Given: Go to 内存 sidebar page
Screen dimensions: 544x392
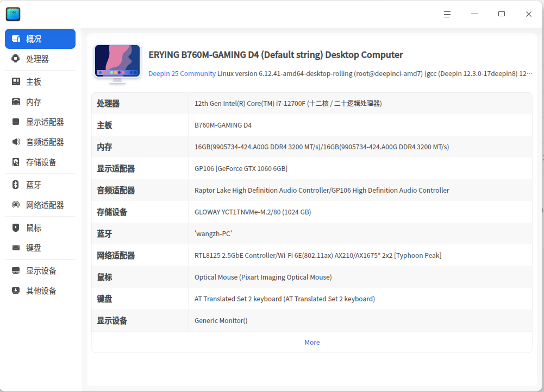Looking at the screenshot, I should coord(34,102).
